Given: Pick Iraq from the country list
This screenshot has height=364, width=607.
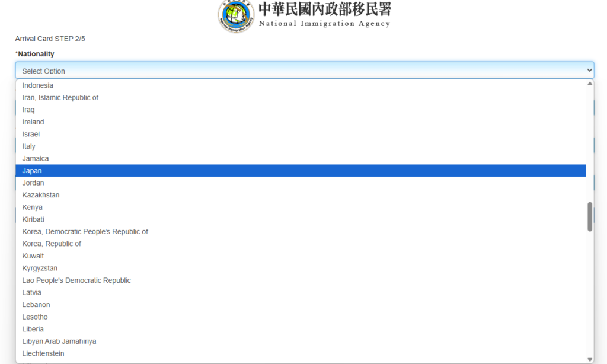Looking at the screenshot, I should point(28,110).
